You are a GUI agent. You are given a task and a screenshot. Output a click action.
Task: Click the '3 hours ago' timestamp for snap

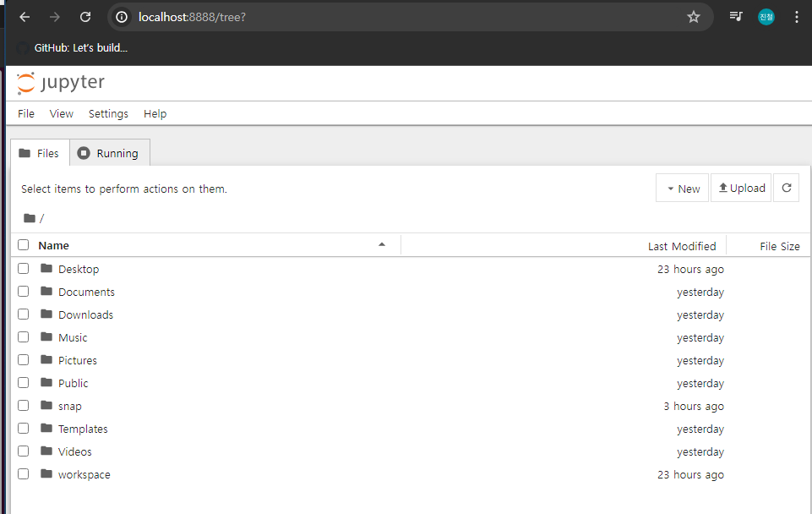pos(694,407)
